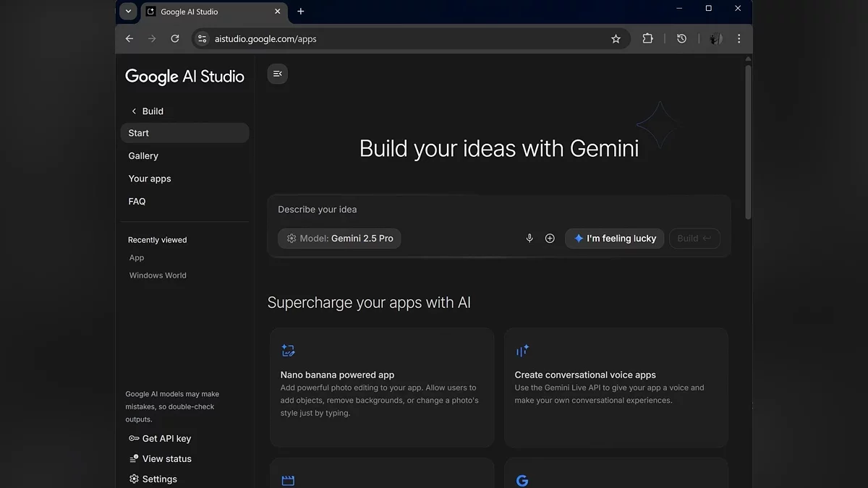
Task: Reload the page with the refresh icon
Action: [174, 39]
